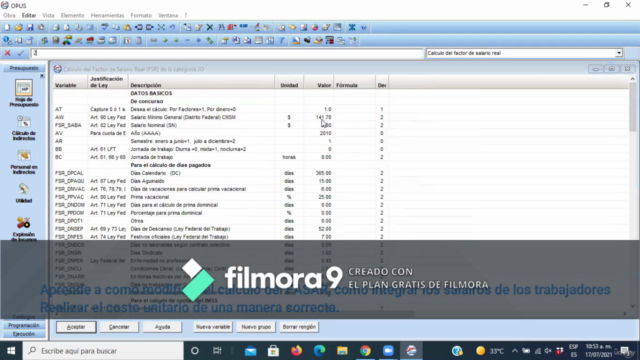Select the value 25.00 for Prima vacacional
This screenshot has width=640, height=360.
pyautogui.click(x=325, y=197)
